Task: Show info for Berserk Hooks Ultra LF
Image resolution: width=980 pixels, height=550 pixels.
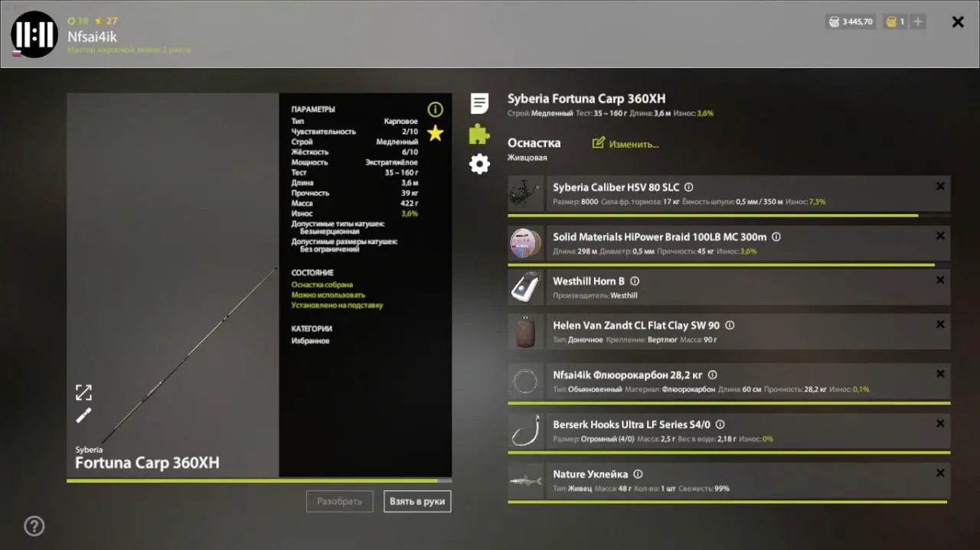Action: pos(720,425)
